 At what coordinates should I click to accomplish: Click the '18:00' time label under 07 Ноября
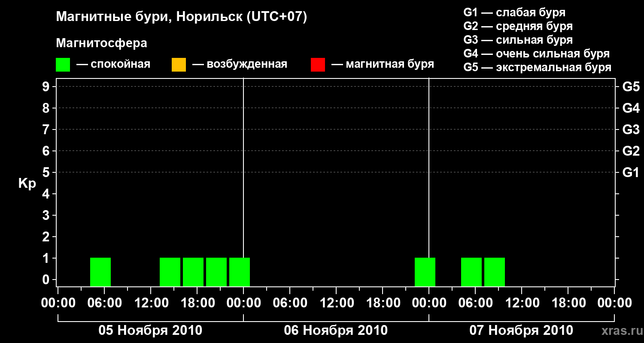tap(568, 303)
